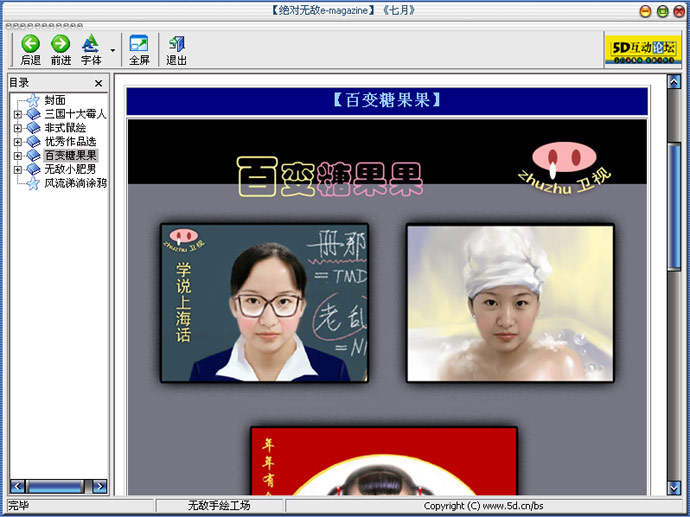
Task: Open the 学说上海话 thumbnail image
Action: 264,303
